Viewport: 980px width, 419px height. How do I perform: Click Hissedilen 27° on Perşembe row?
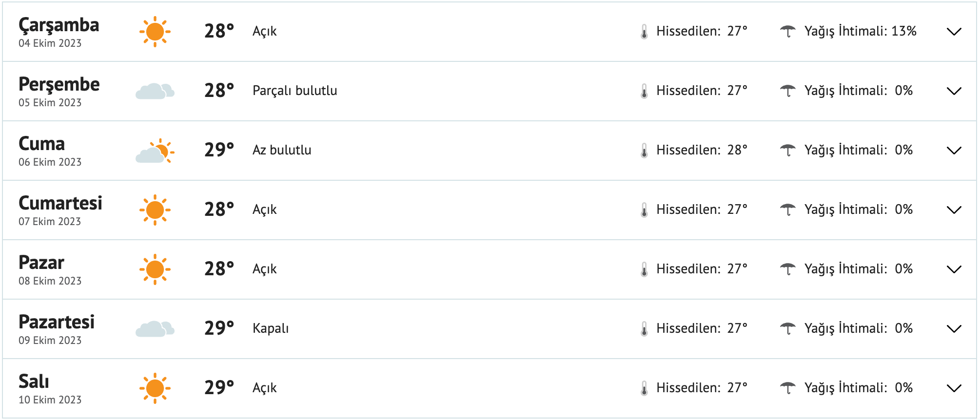tap(701, 90)
